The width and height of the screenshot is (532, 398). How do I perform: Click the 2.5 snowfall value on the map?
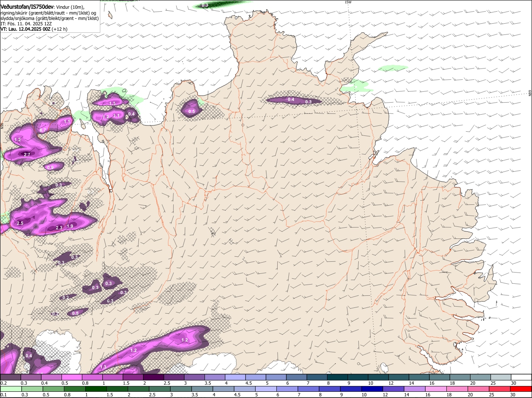coord(20,223)
